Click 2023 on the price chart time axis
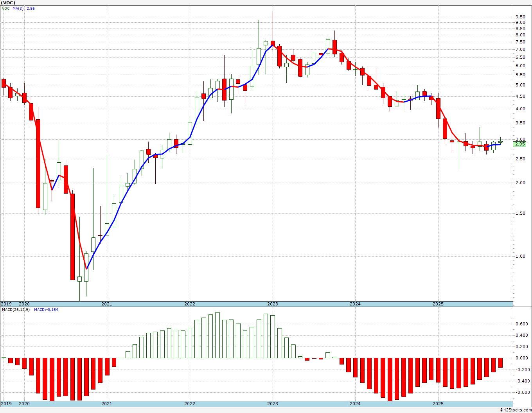532x413 pixels. pyautogui.click(x=273, y=304)
